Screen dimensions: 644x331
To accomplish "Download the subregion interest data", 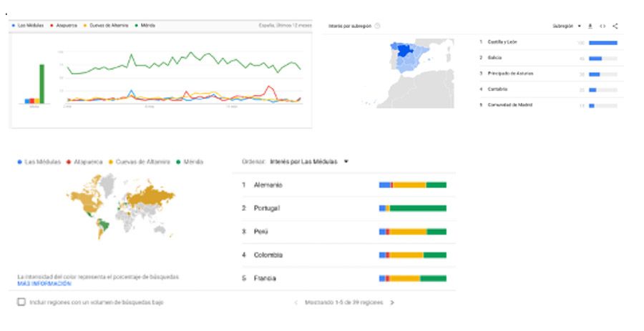I will pyautogui.click(x=590, y=26).
